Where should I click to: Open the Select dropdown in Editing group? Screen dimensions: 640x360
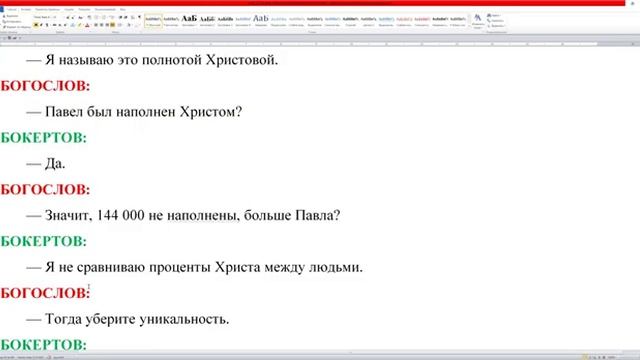coord(496,26)
